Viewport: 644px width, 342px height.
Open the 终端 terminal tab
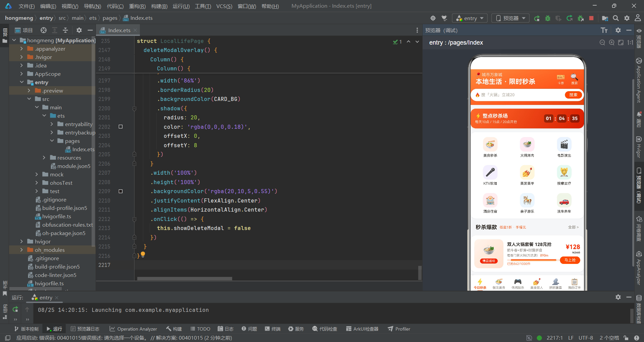pos(272,329)
